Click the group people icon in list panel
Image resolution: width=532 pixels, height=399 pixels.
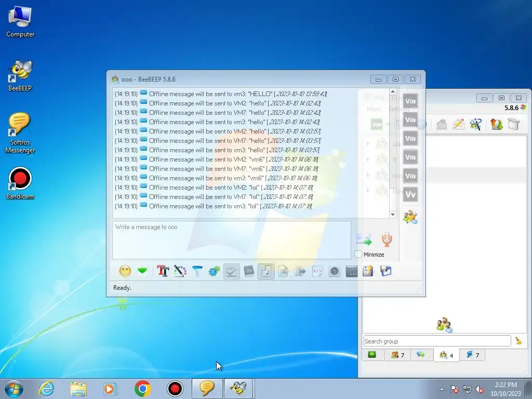point(445,325)
